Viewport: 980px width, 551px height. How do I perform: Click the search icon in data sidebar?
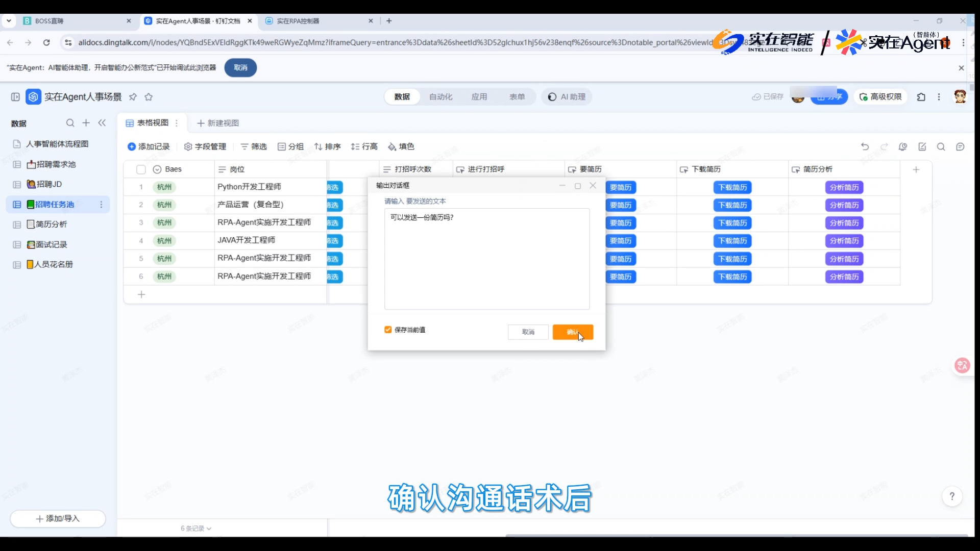[70, 123]
